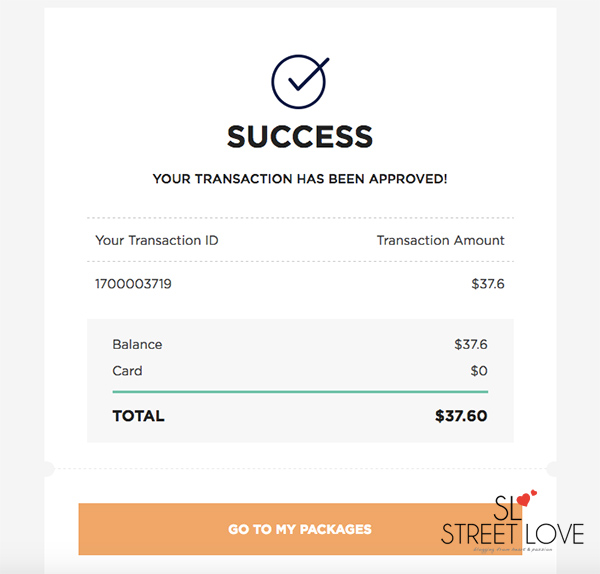Click the blogging tagline under Street Love
The width and height of the screenshot is (600, 574).
pos(513,550)
